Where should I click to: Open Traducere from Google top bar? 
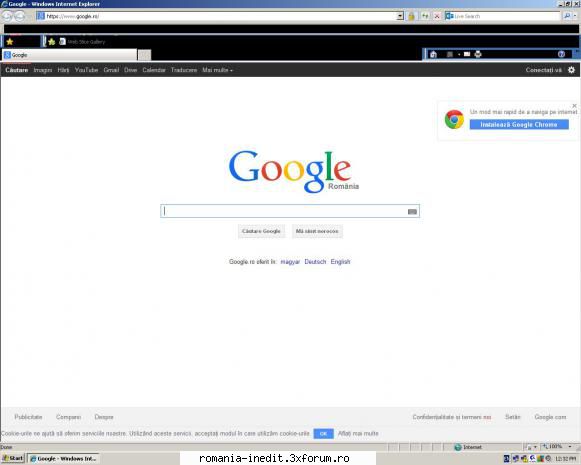point(184,70)
